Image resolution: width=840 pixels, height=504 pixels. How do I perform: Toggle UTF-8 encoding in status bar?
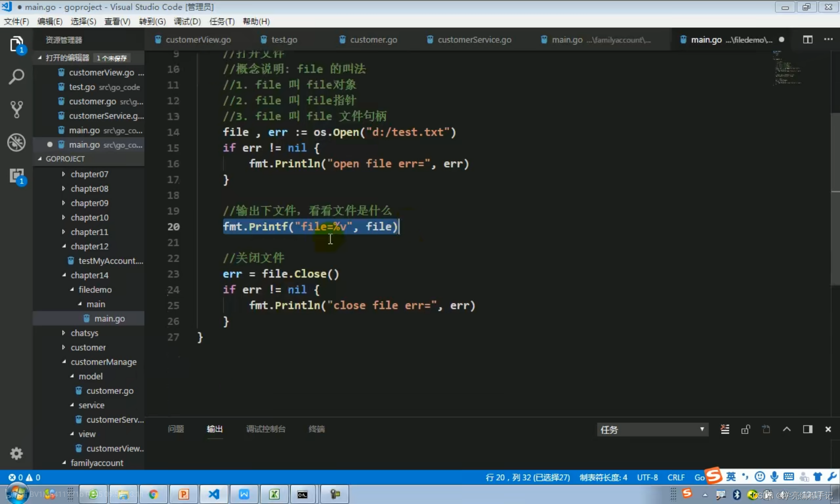646,477
